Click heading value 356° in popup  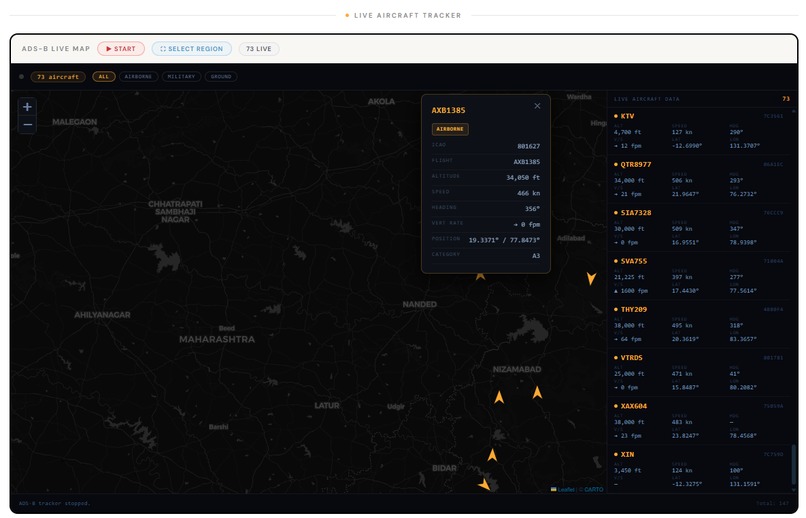[532, 209]
